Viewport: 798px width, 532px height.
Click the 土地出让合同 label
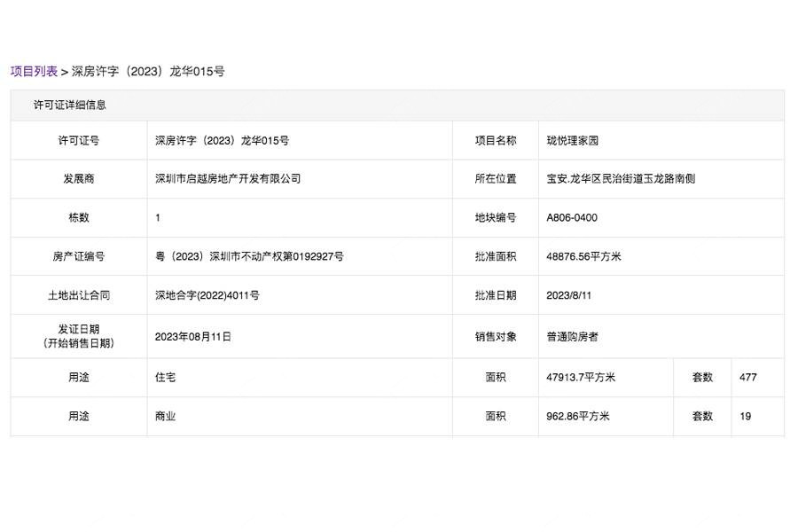click(x=79, y=295)
